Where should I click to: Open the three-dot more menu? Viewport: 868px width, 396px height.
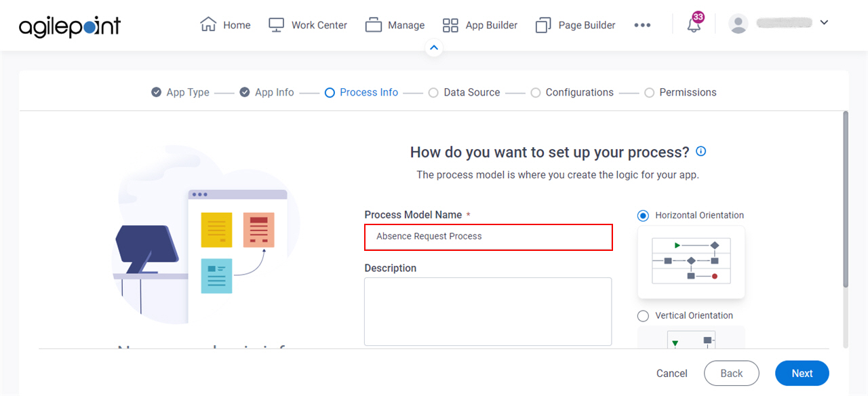coord(642,25)
